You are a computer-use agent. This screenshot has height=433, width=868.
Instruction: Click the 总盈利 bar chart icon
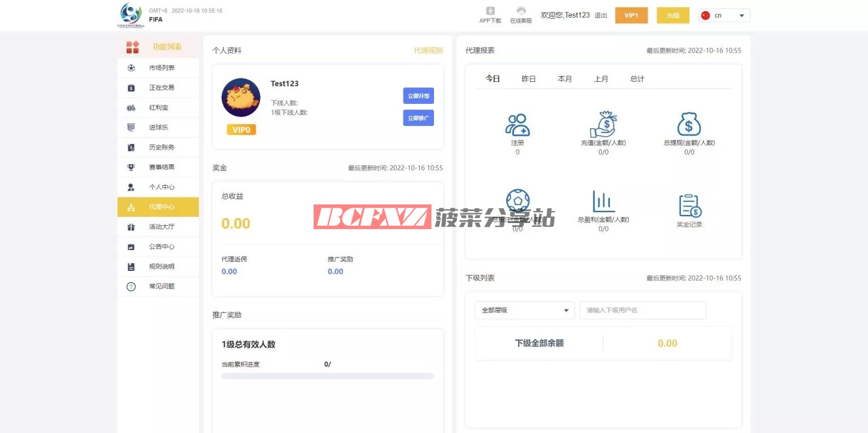603,202
